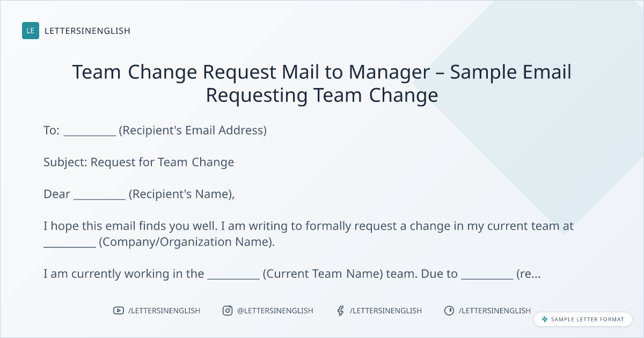
Task: Open the Instagram @LETTERSINENGLISH handle text
Action: (x=275, y=311)
